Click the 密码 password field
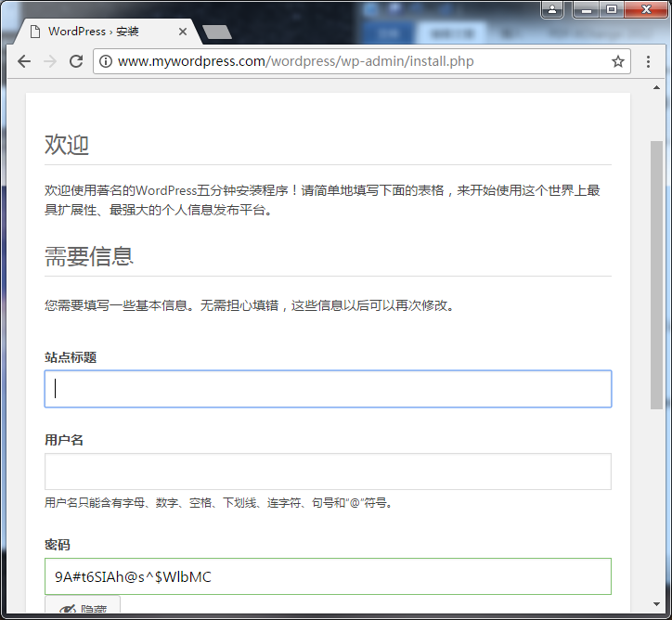Screen dimensions: 672x620 click(328, 576)
